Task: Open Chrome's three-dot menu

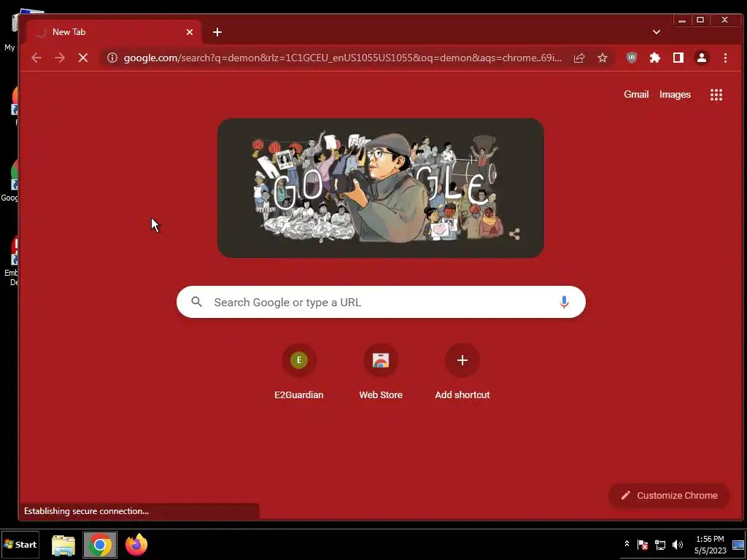Action: point(725,58)
